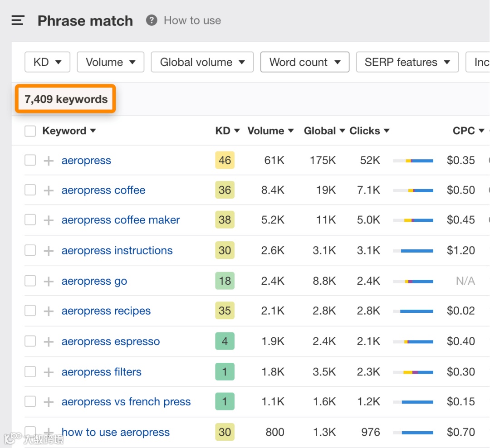Click plus icon for aeropress espresso
Viewport: 490px width, 448px height.
pos(49,341)
